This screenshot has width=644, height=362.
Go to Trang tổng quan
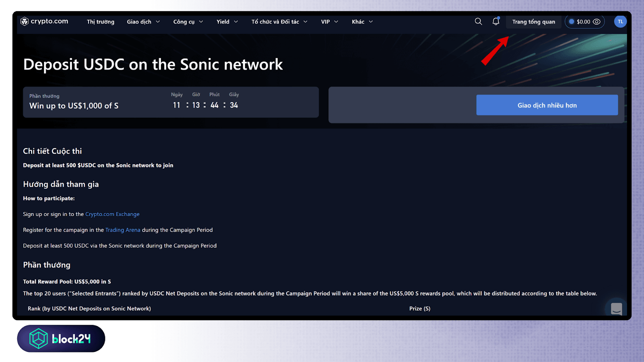tap(534, 22)
